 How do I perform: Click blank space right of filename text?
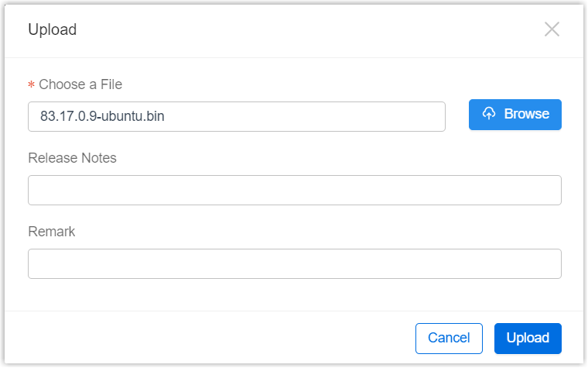click(309, 117)
